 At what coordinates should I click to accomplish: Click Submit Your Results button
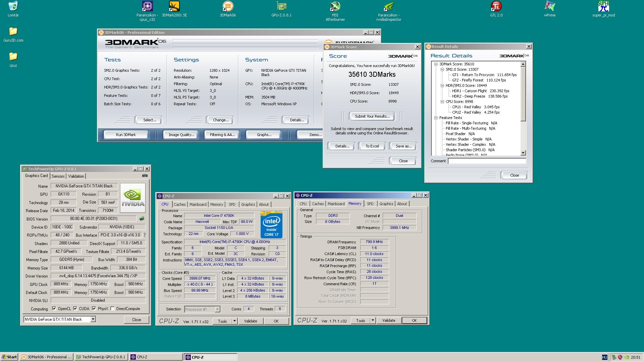click(372, 116)
